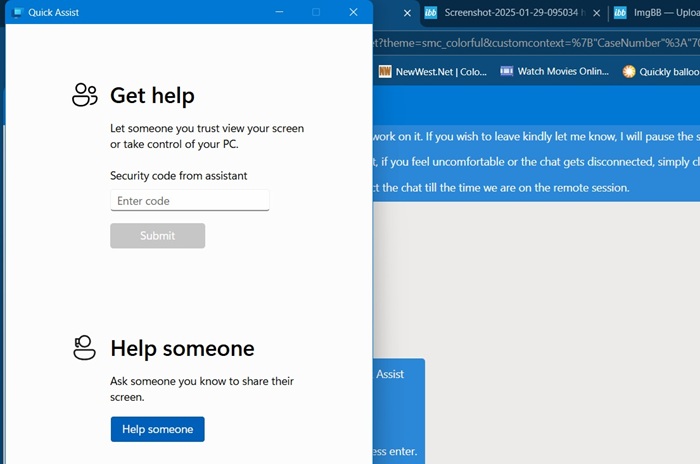Image resolution: width=700 pixels, height=464 pixels.
Task: Click the 'Help someone' heading text
Action: [x=182, y=348]
